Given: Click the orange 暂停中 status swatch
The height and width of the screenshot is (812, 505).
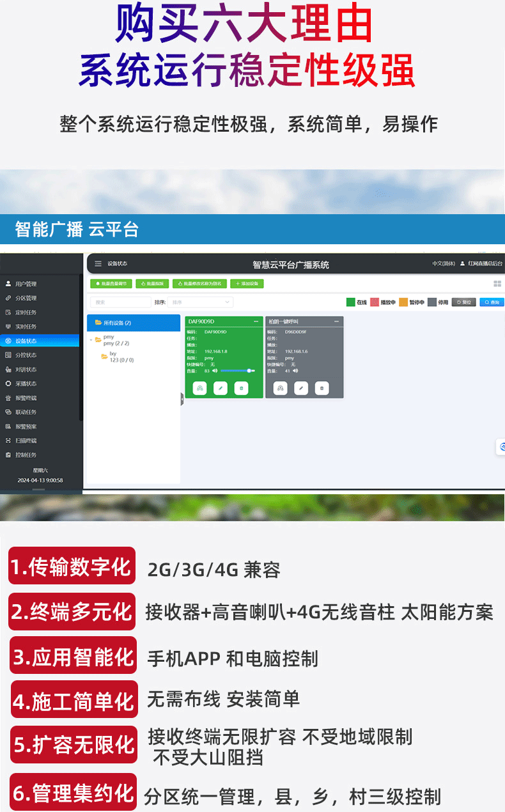Looking at the screenshot, I should [x=403, y=302].
